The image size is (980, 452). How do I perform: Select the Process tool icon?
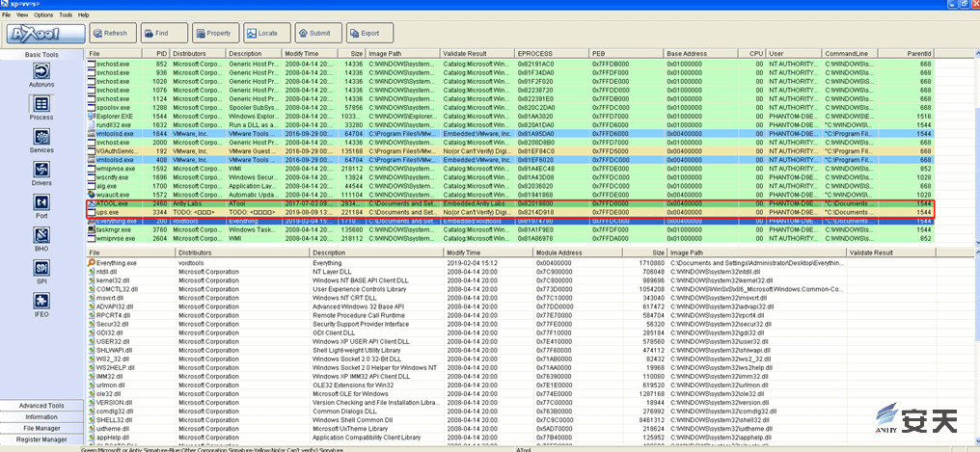point(41,104)
